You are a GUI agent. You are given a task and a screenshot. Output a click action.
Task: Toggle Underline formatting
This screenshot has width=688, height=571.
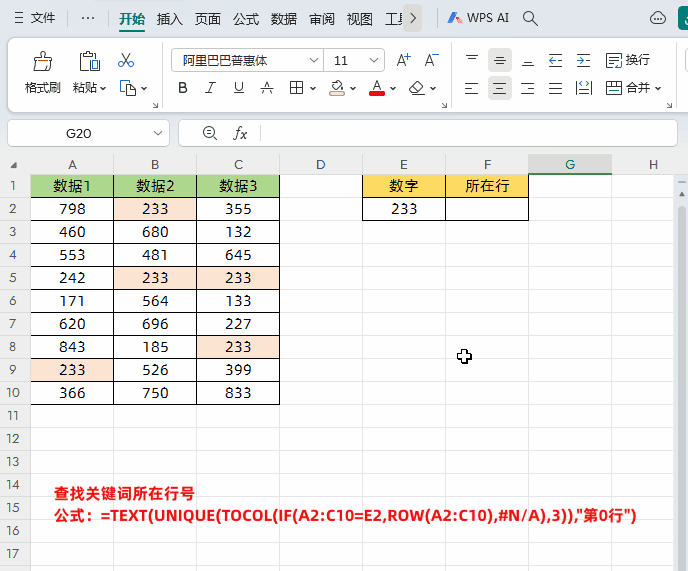coord(239,88)
